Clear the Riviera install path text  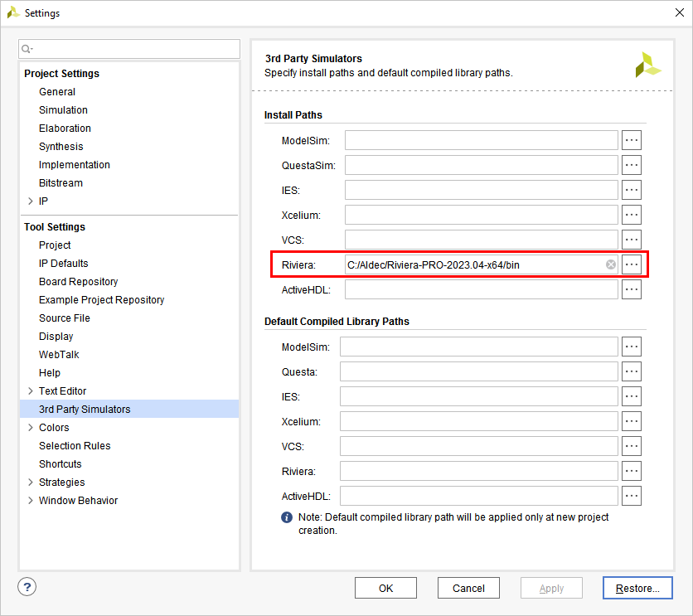coord(611,264)
